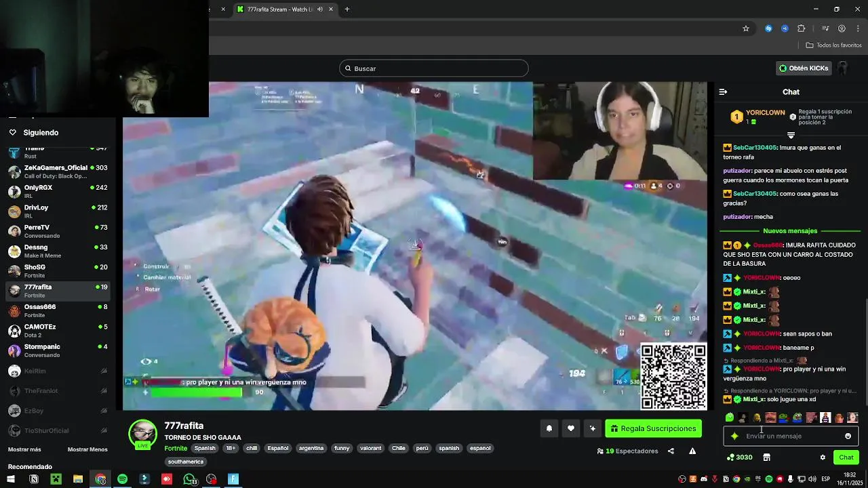Click the green sparkle icon in message box
The height and width of the screenshot is (488, 868).
[734, 436]
